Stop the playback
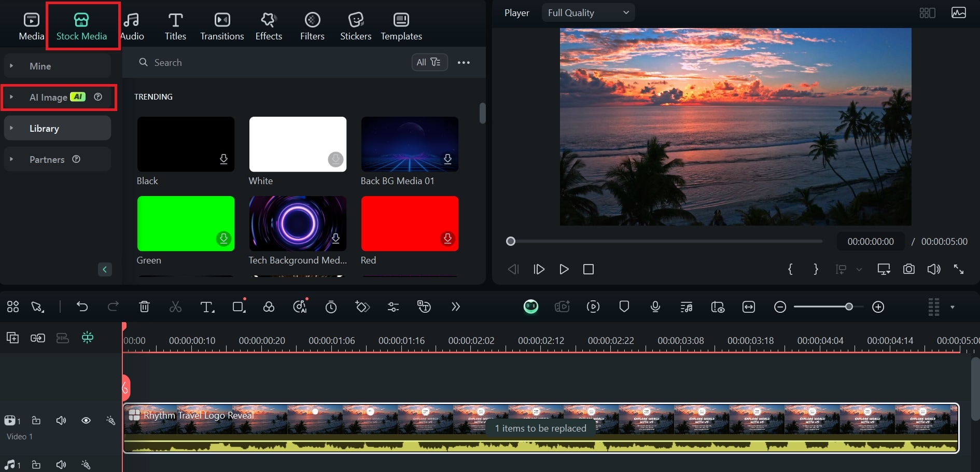980x472 pixels. coord(589,269)
